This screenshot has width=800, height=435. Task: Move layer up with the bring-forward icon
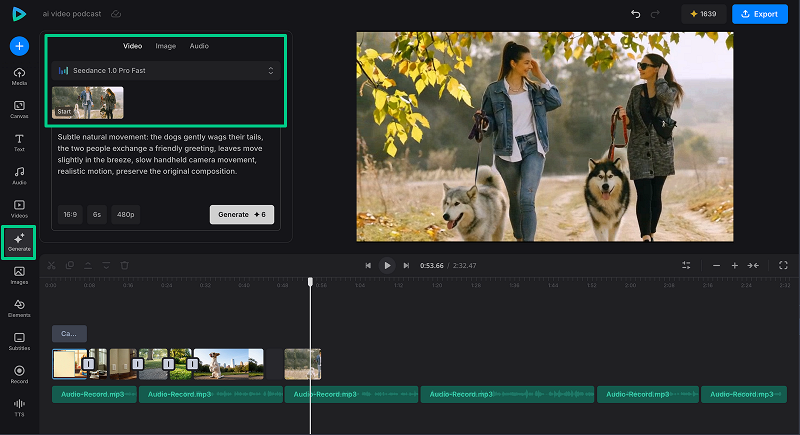[88, 265]
